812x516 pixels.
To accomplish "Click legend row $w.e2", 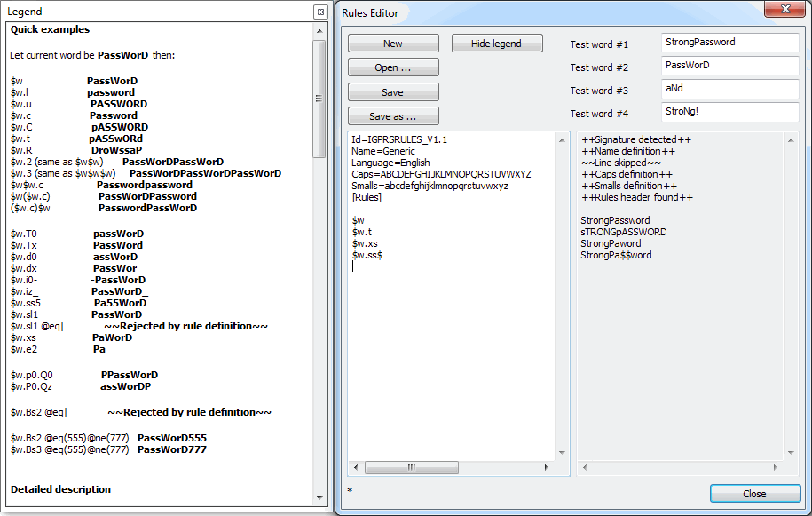I will pyautogui.click(x=58, y=349).
